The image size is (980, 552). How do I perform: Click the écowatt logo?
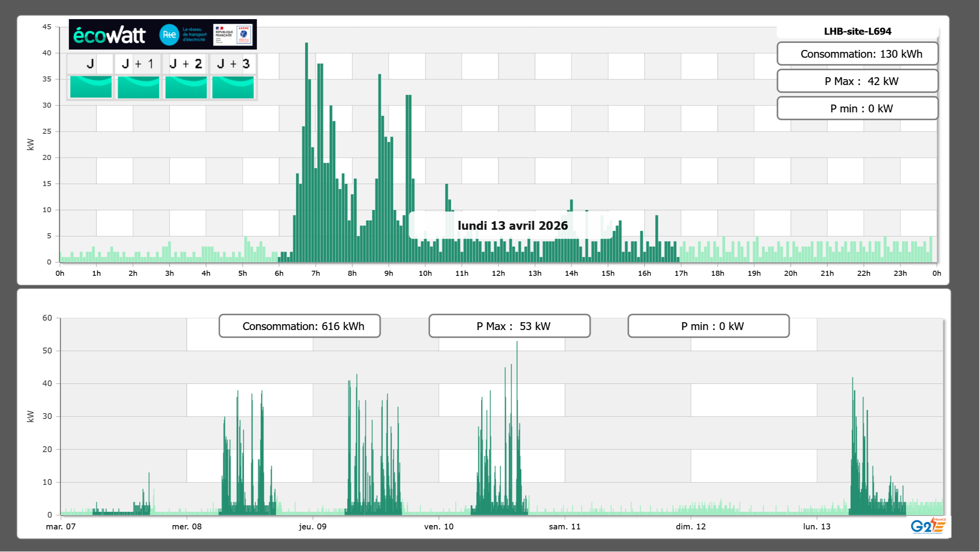109,35
